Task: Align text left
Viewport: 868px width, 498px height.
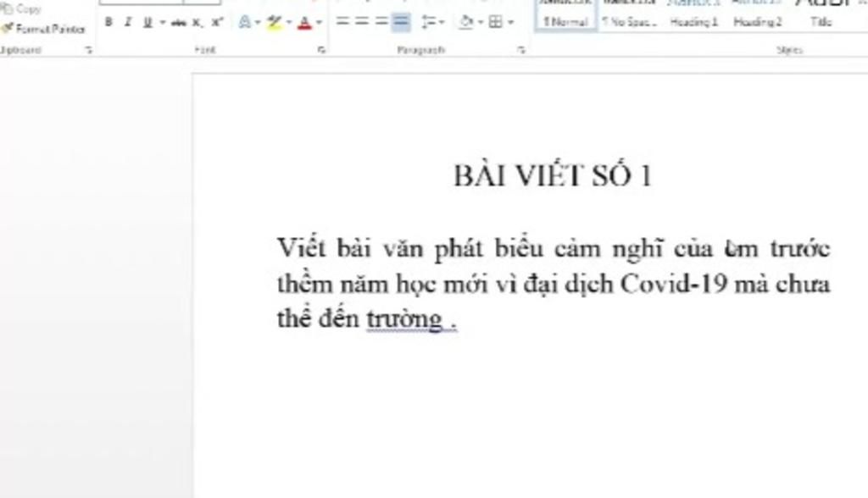Action: coord(342,21)
